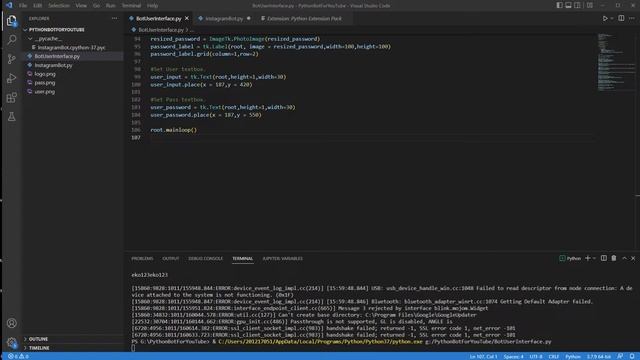Image resolution: width=640 pixels, height=360 pixels.
Task: Open the Go menu
Action: (96, 6)
